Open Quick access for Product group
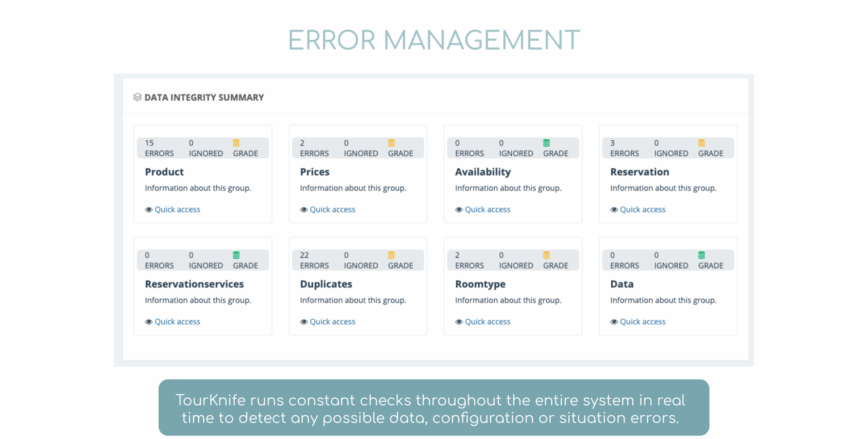 (177, 209)
